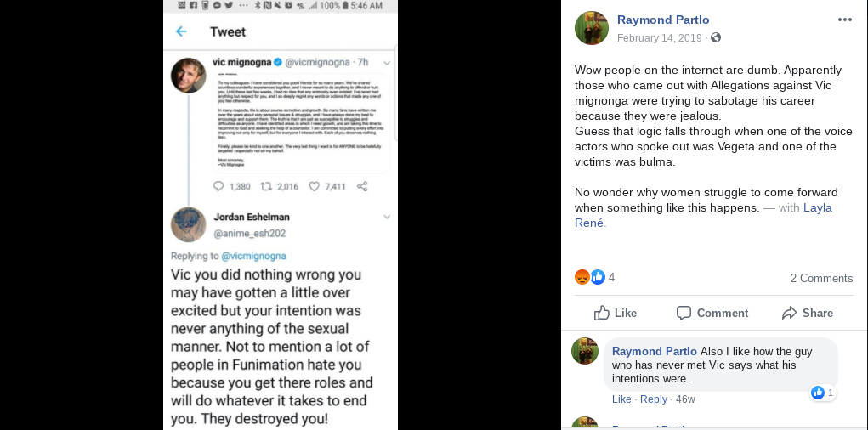Click the reply bubble icon showing 1,380
The image size is (868, 430).
[218, 186]
